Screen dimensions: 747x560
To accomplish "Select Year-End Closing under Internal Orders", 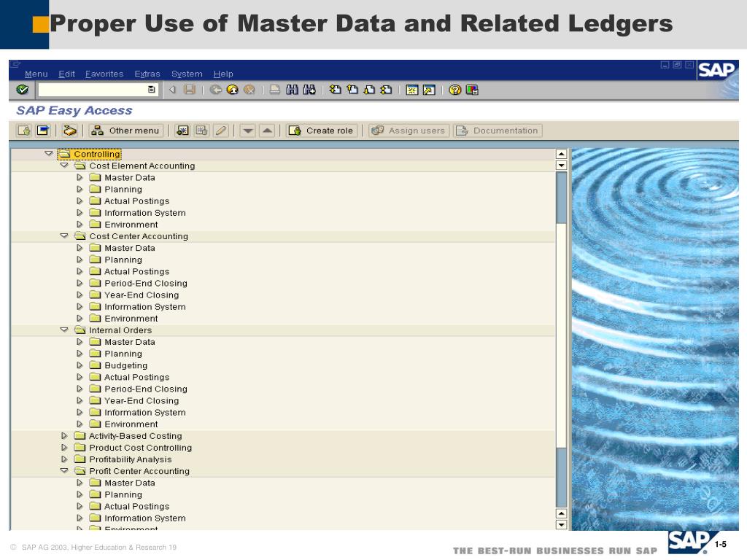I will [142, 400].
